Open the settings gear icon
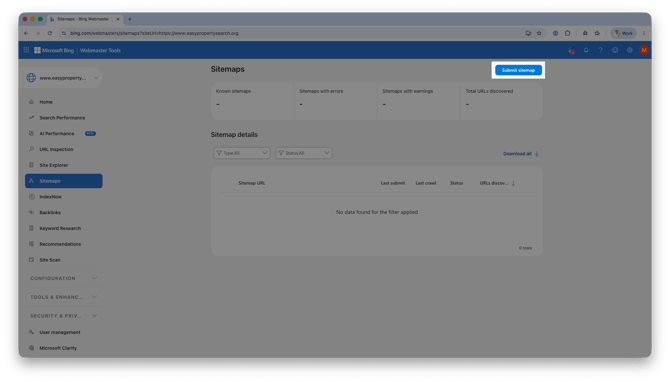 [x=629, y=50]
